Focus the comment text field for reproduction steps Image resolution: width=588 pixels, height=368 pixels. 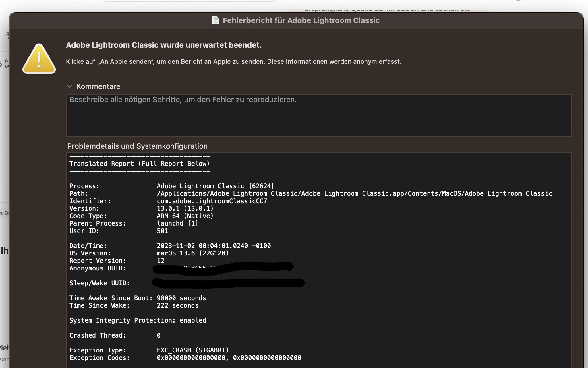[x=319, y=115]
